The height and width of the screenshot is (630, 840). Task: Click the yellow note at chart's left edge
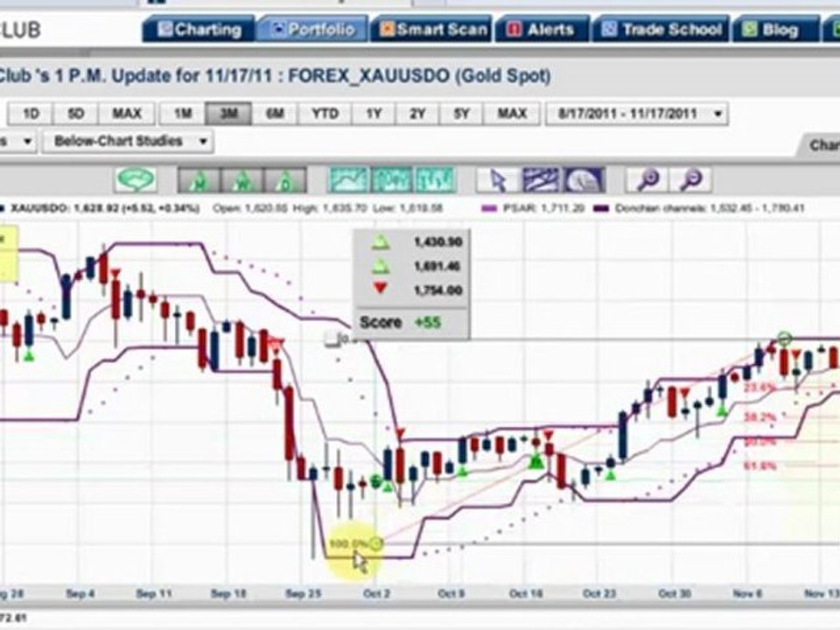9,254
